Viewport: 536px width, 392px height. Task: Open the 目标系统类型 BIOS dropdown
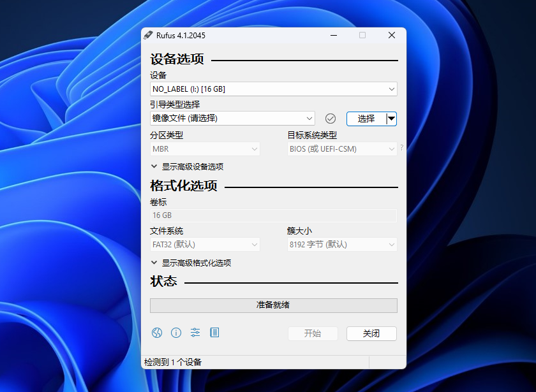(x=342, y=149)
